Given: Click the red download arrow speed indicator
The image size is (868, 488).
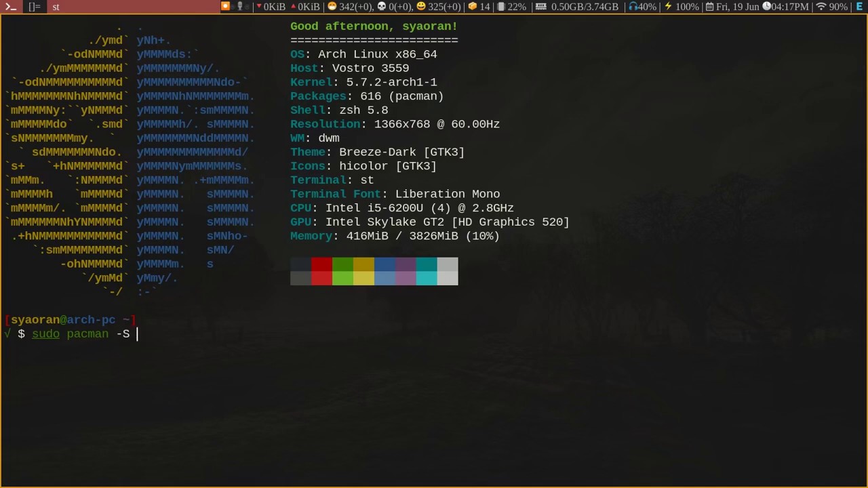Looking at the screenshot, I should (x=259, y=7).
